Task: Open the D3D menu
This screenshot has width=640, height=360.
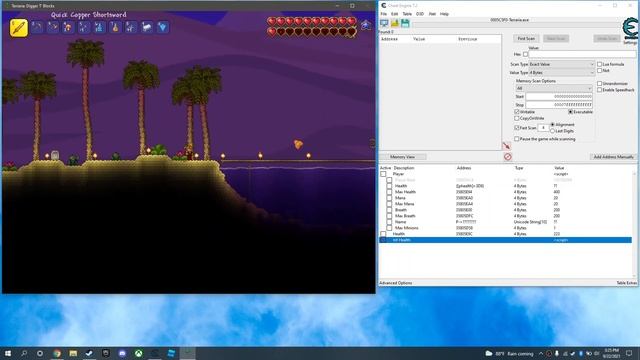Action: click(420, 14)
